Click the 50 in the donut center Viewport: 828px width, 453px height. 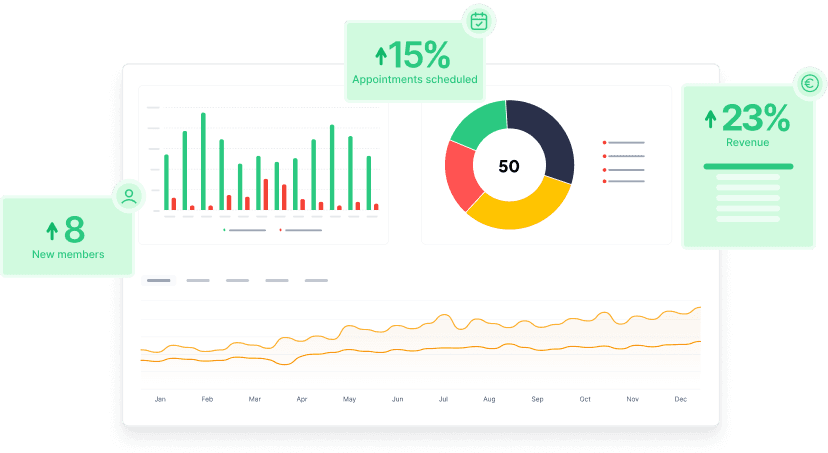[509, 166]
